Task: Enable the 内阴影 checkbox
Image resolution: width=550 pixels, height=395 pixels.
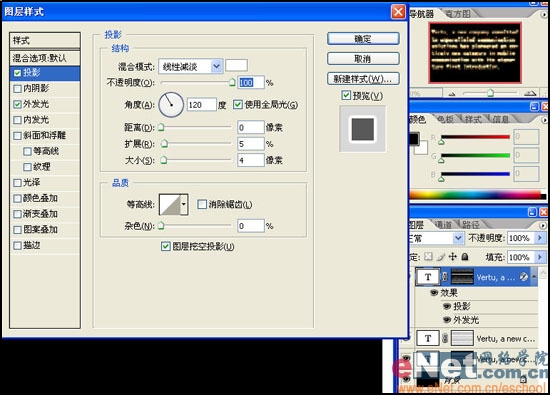Action: pyautogui.click(x=17, y=88)
